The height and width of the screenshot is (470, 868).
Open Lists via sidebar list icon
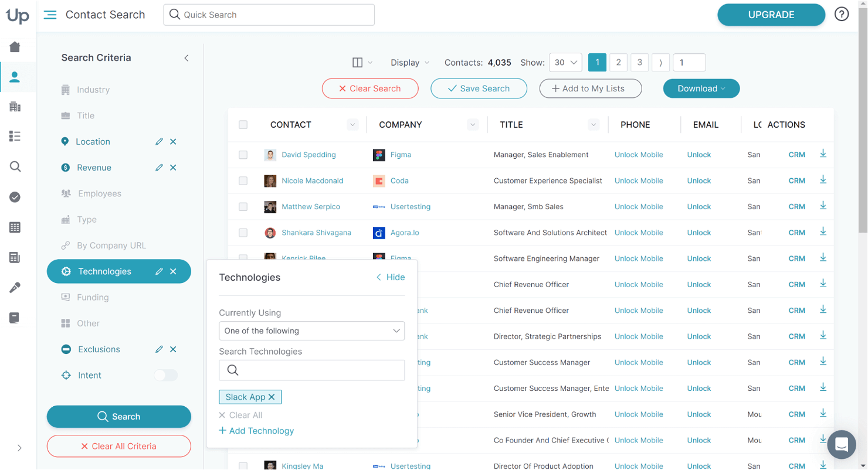[x=15, y=137]
